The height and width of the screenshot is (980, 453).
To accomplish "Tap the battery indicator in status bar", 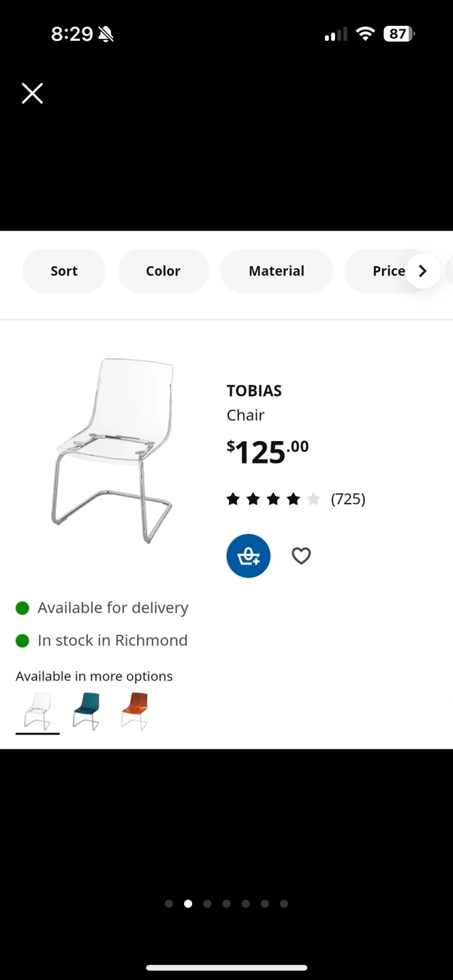I will [399, 34].
